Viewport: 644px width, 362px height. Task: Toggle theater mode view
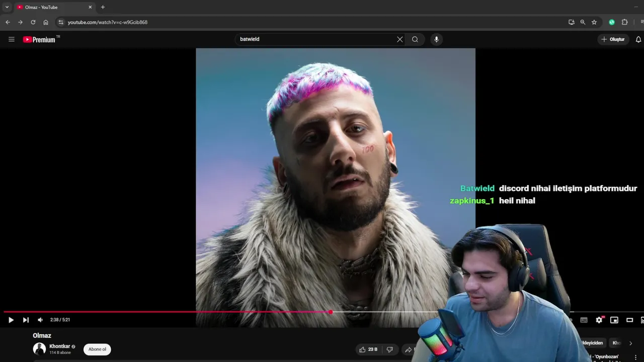pos(629,320)
